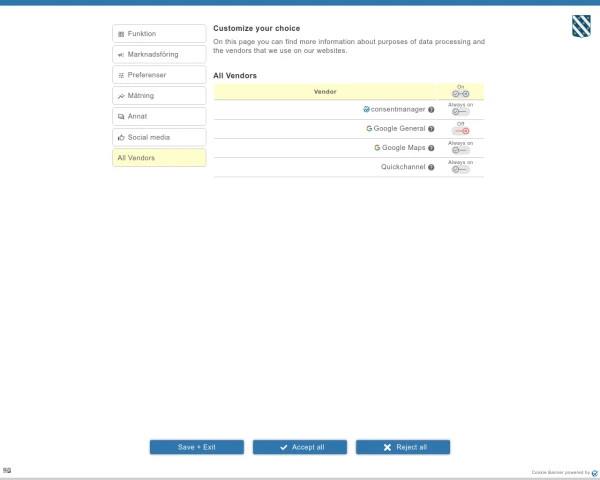The image size is (600, 480).
Task: Click the consentmanager vendor name
Action: (x=398, y=109)
